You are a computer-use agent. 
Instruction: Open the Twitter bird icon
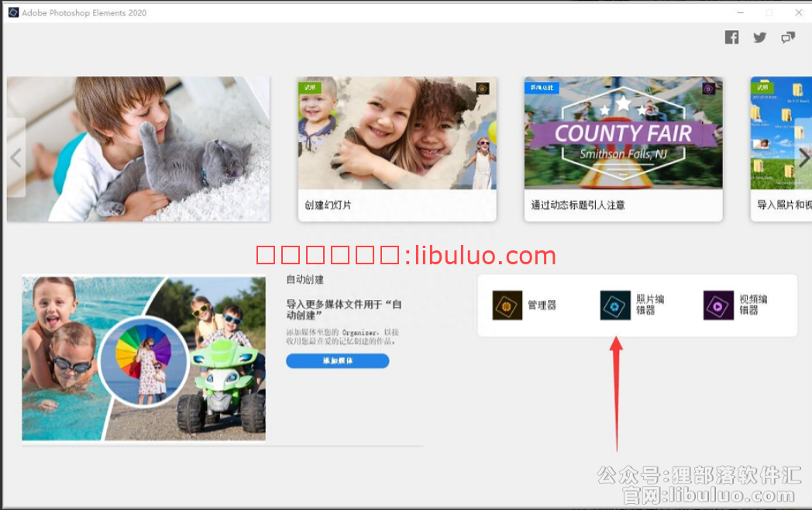[x=760, y=37]
